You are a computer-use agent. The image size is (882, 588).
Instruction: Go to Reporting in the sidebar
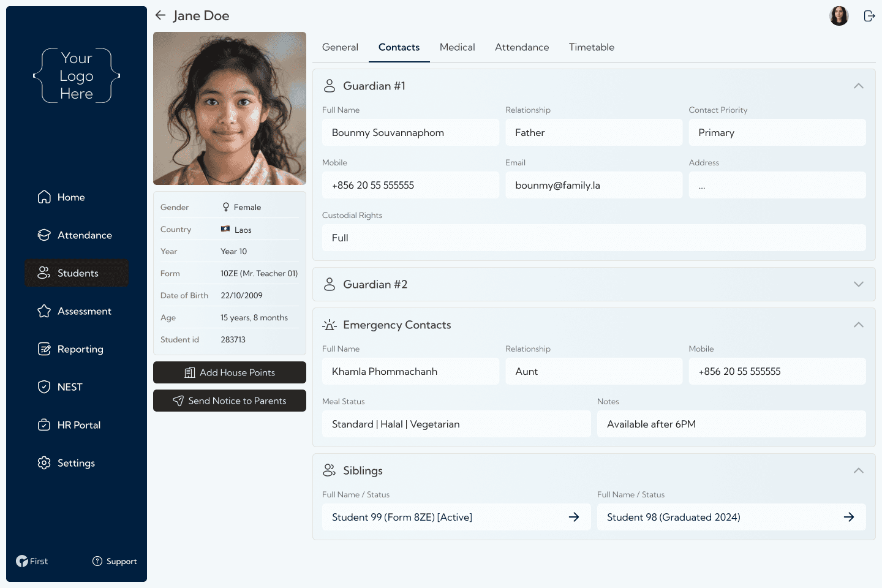click(77, 349)
